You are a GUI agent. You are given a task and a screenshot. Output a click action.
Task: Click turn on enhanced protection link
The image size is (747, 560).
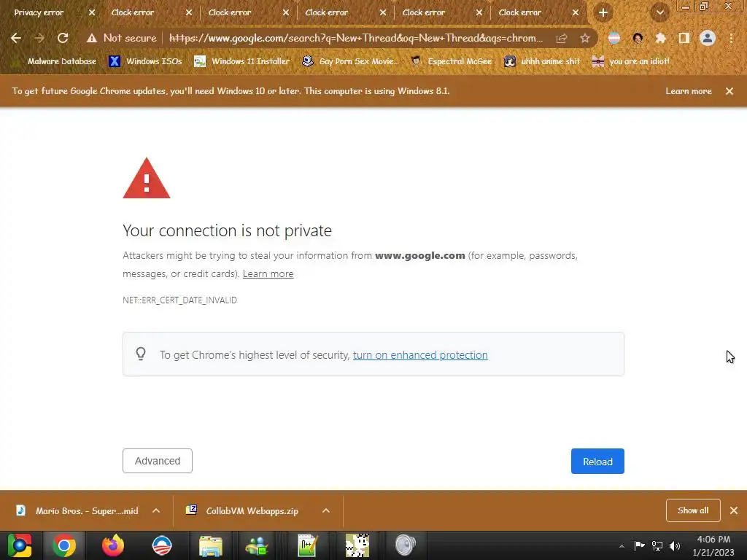[x=420, y=355]
